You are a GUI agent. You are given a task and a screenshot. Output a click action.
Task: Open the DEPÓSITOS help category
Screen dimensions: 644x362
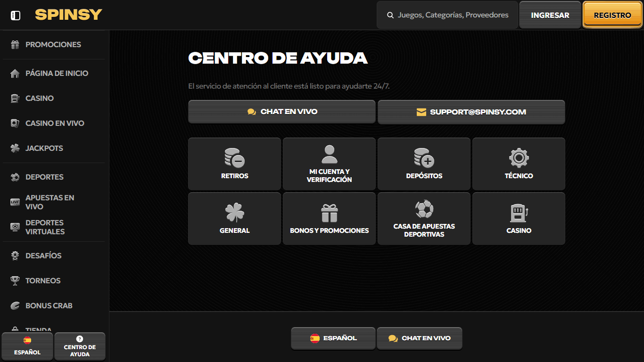(424, 164)
